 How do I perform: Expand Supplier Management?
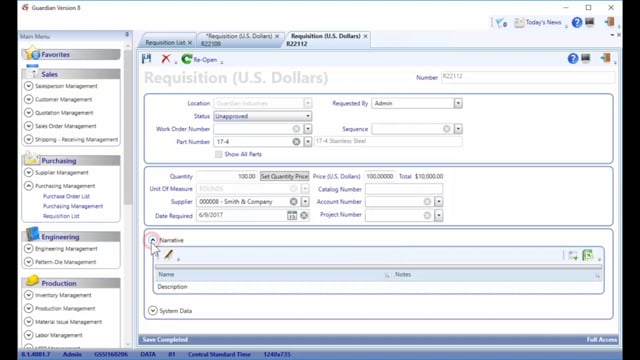28,172
